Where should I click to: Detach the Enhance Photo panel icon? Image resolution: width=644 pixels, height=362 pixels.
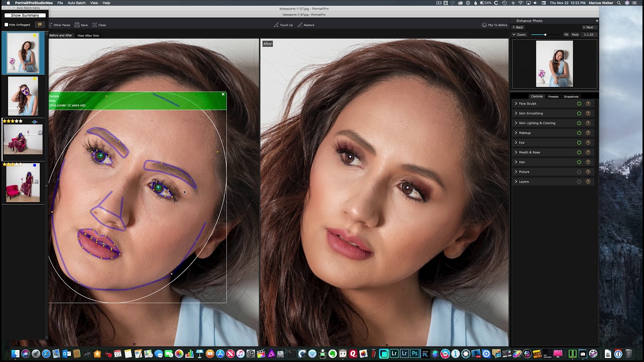[x=597, y=21]
